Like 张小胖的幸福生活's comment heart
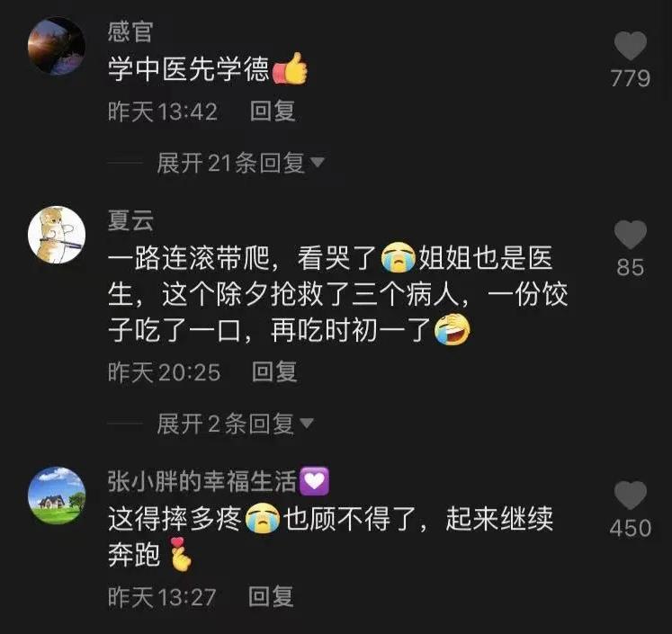The width and height of the screenshot is (672, 634). [x=631, y=496]
